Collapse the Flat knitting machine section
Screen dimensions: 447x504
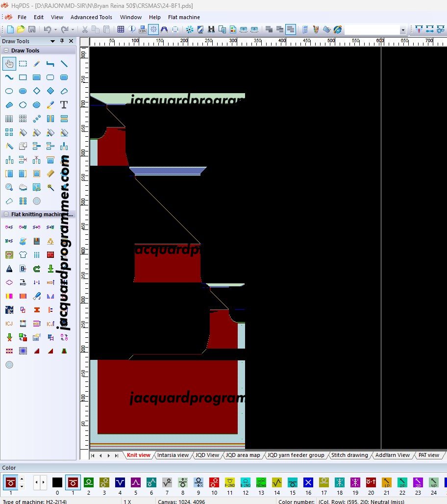[6, 214]
